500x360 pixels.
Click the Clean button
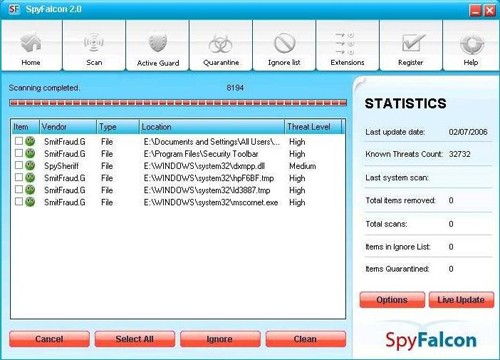[306, 339]
